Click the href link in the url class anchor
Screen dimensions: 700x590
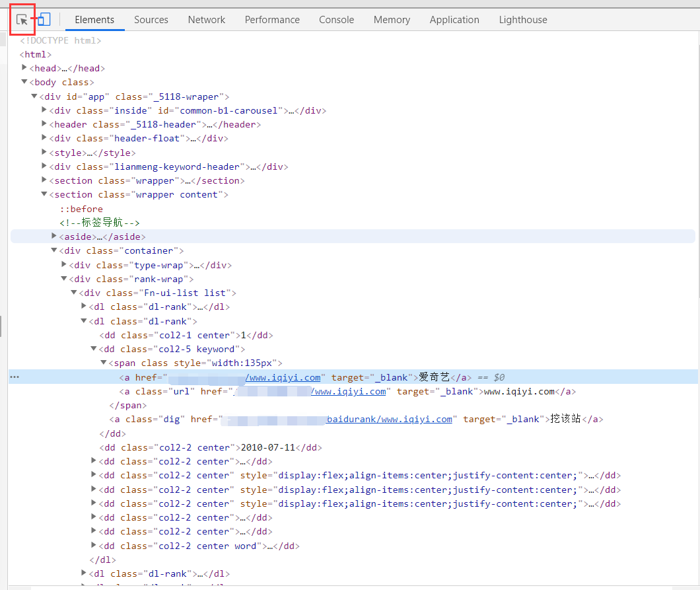point(349,392)
